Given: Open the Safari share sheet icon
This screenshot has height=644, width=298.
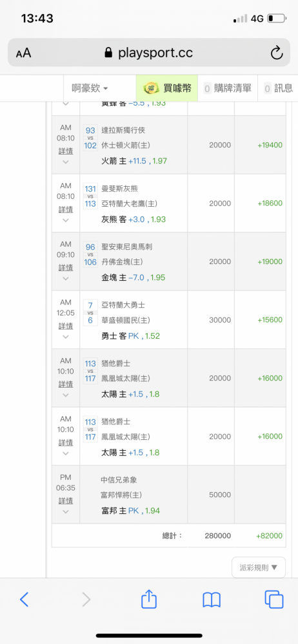Looking at the screenshot, I should (149, 599).
